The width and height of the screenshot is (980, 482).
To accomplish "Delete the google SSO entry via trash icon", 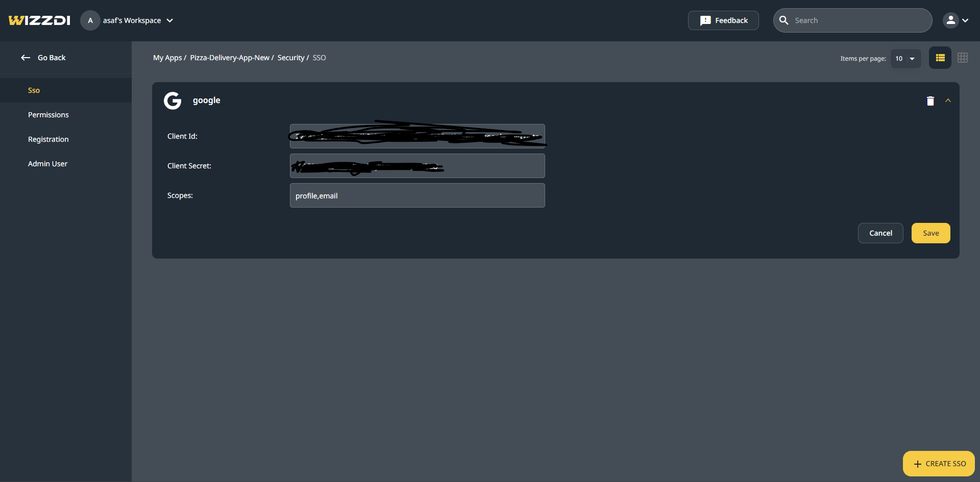I will (x=930, y=101).
